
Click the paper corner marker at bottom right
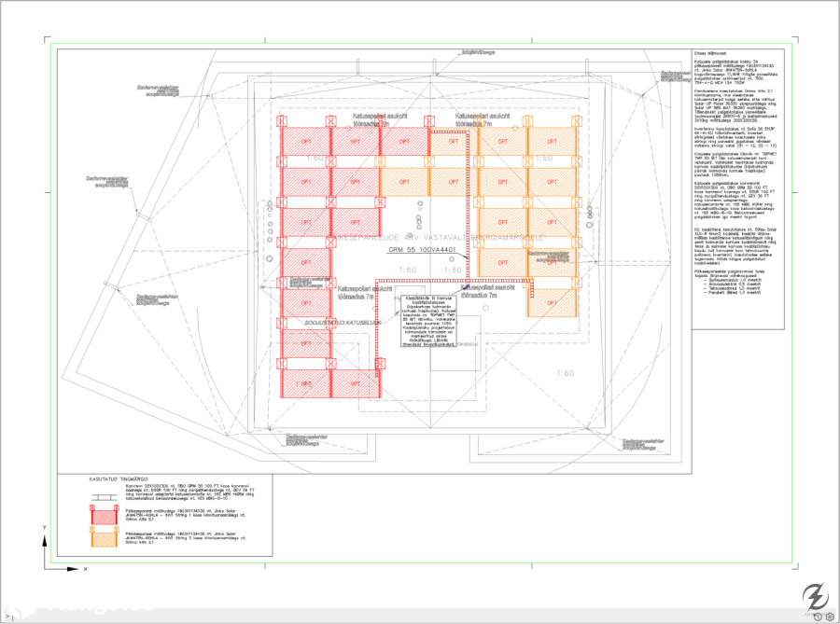pos(794,565)
